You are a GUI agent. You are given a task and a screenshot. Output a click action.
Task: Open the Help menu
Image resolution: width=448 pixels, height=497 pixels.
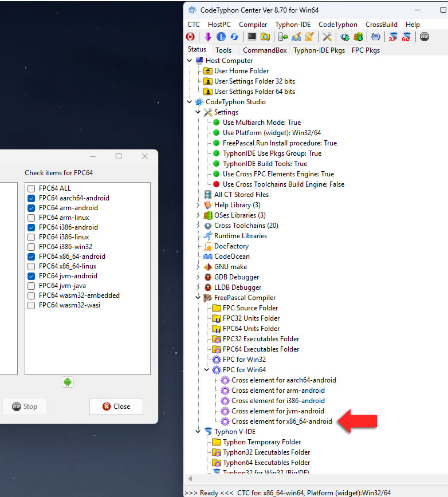click(412, 25)
